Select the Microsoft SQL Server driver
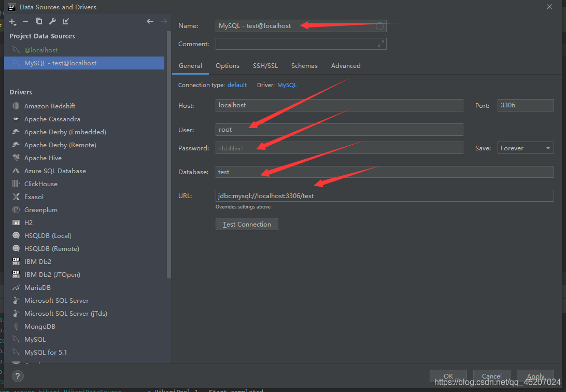566x392 pixels. pyautogui.click(x=56, y=301)
